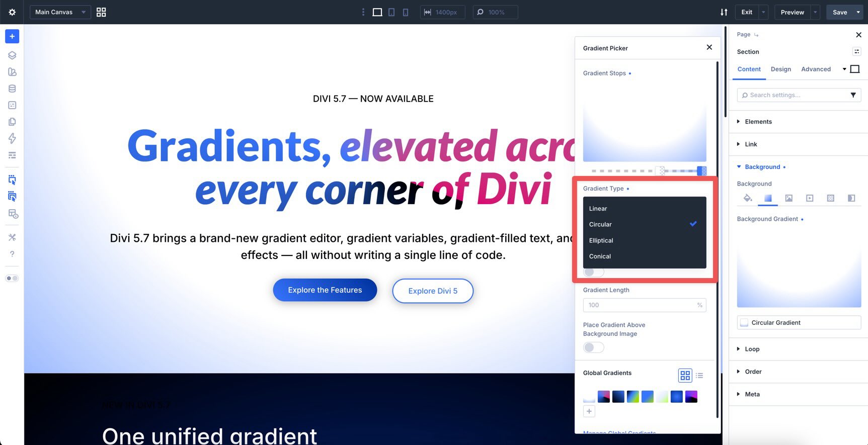Open the three-dot breakpoints menu
The width and height of the screenshot is (868, 445).
click(x=363, y=12)
